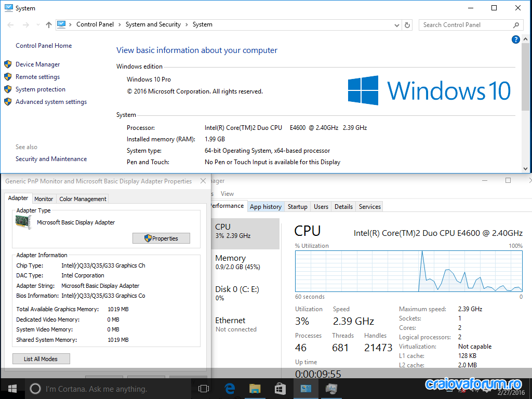
Task: Click 'Not capable' virtualization value
Action: point(475,347)
